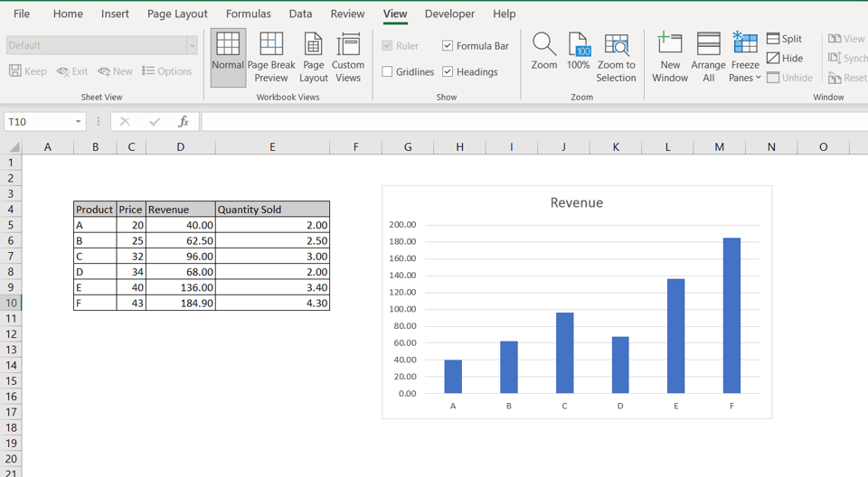Image resolution: width=868 pixels, height=477 pixels.
Task: Click the Quantity Sold header cell
Action: 272,210
